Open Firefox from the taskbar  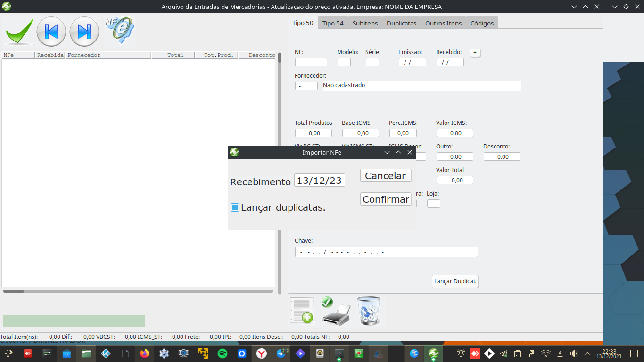coord(144,353)
